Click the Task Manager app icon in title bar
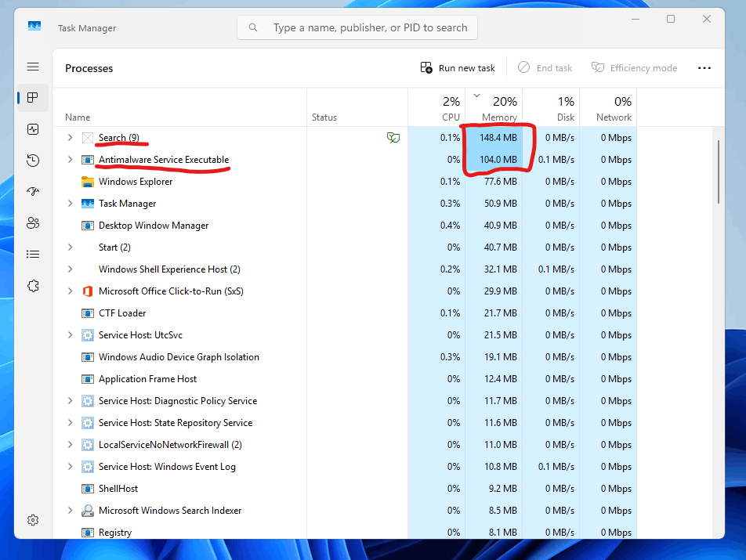The width and height of the screenshot is (746, 560). tap(34, 26)
